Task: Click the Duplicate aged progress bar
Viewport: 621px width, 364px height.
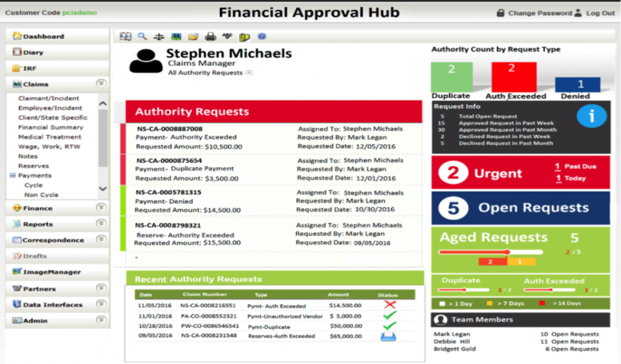Action: pos(464,290)
